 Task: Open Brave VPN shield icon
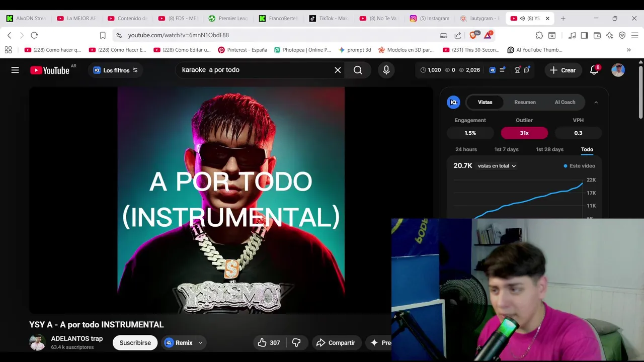coord(622,35)
